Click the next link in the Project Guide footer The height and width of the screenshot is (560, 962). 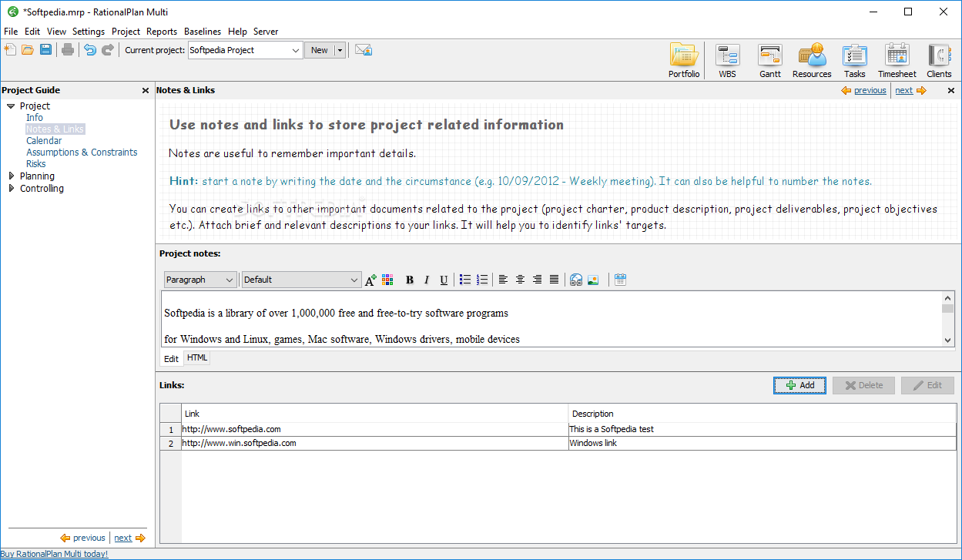[x=122, y=538]
